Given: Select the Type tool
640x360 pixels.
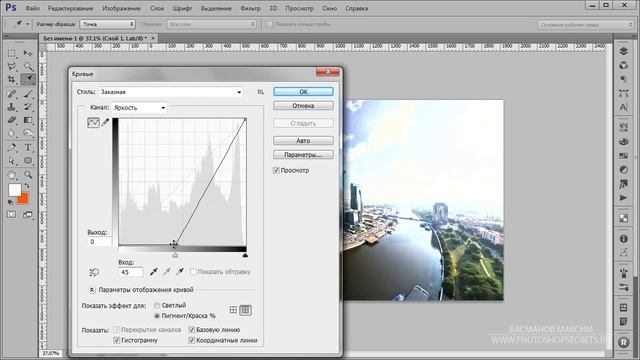Looking at the screenshot, I should (x=28, y=147).
